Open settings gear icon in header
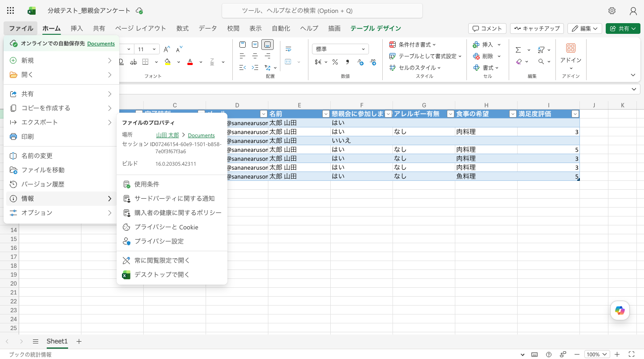644x359 pixels. coord(612,11)
